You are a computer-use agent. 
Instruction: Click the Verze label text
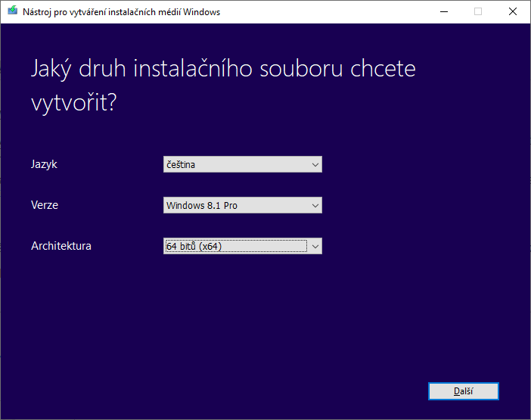click(45, 205)
